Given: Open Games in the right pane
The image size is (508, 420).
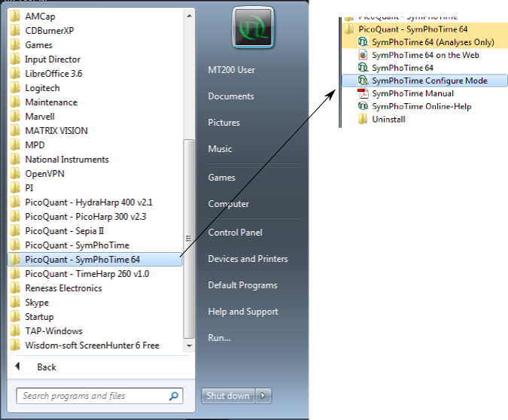Looking at the screenshot, I should (221, 178).
